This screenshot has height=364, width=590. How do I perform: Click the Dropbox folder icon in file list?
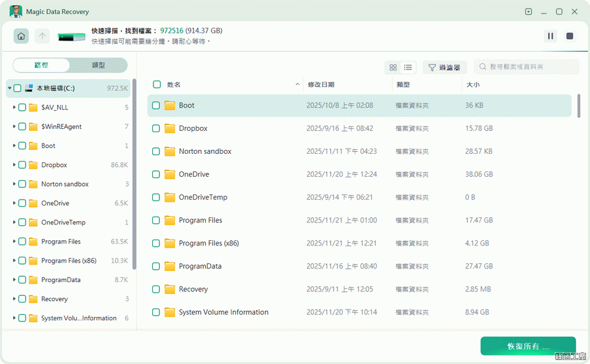pyautogui.click(x=170, y=128)
